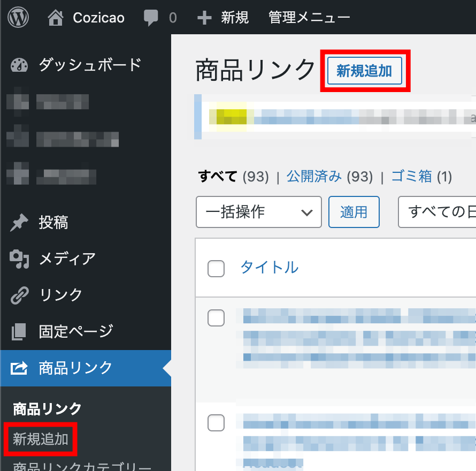Click the pushpin icon for Posts
This screenshot has height=471, width=476.
(19, 223)
